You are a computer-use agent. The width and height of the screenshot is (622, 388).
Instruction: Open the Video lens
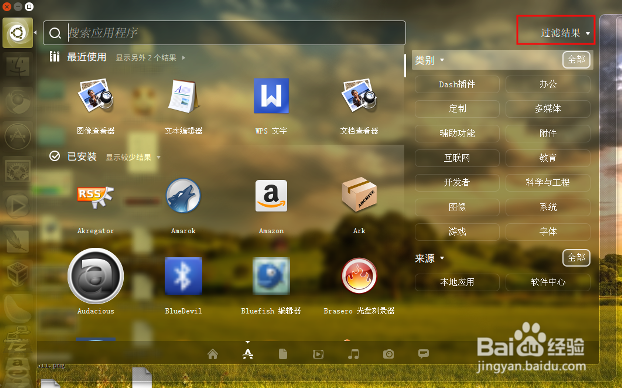[x=318, y=354]
